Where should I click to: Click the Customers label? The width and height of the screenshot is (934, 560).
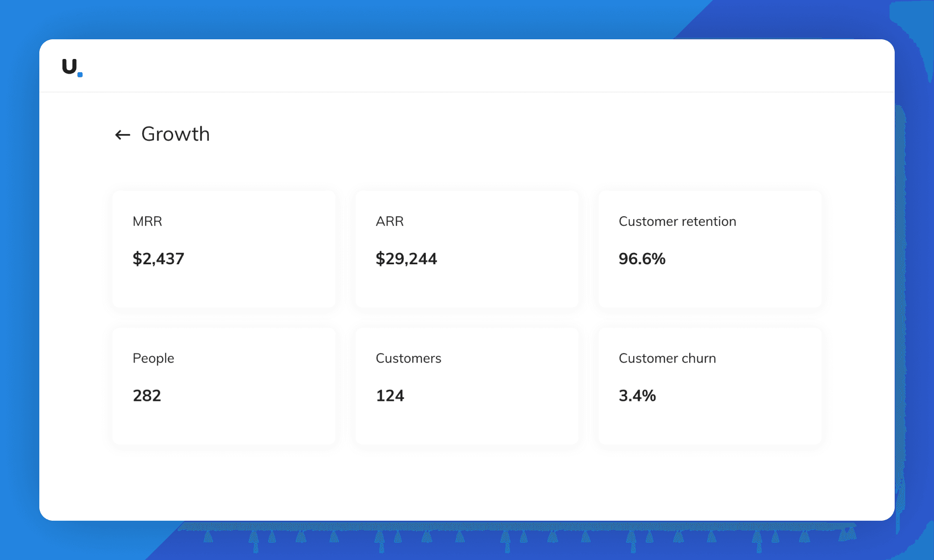pyautogui.click(x=409, y=358)
